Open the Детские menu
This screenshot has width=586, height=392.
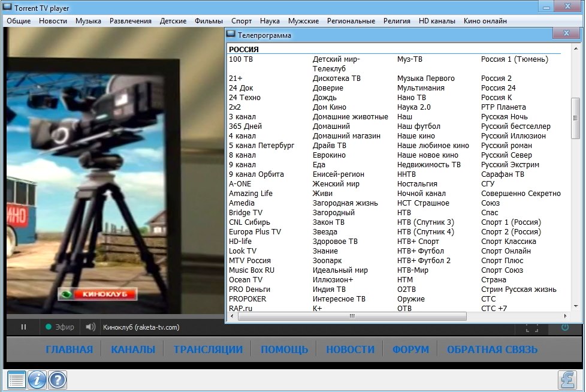173,21
